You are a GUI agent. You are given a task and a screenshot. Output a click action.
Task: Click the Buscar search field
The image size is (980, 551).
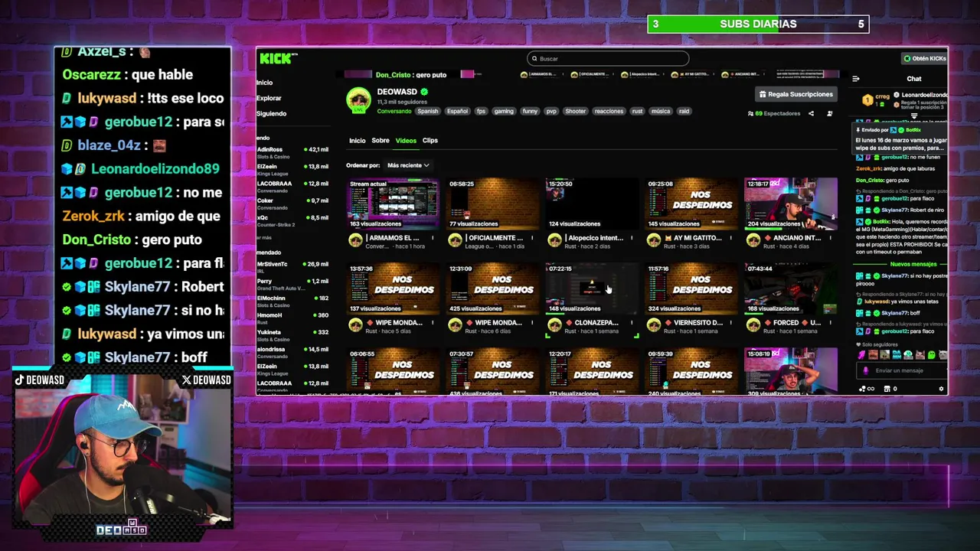point(608,59)
